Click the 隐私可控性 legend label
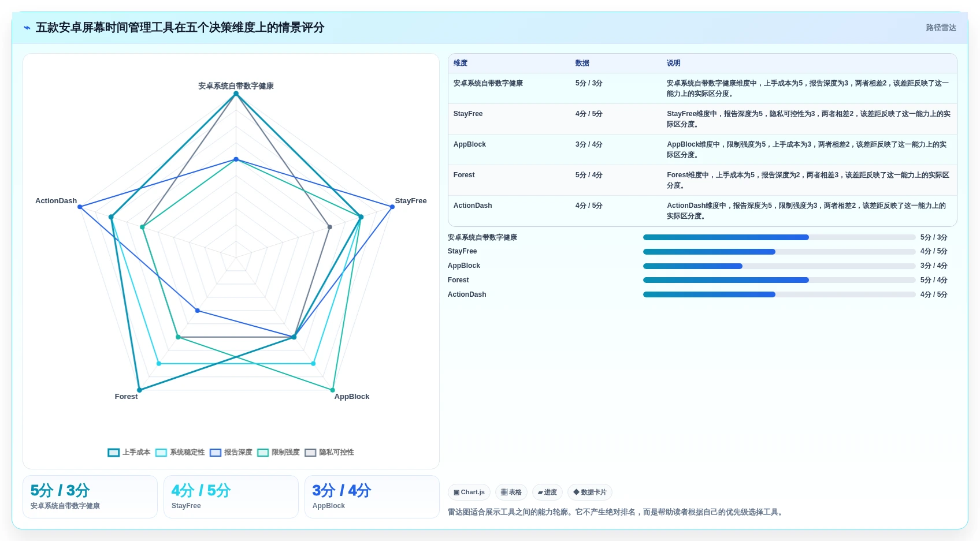980x541 pixels. 336,453
